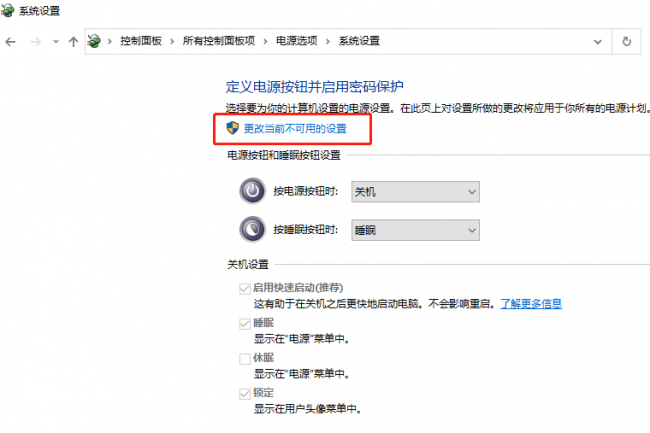Expand chevron before 控制面板 breadcrumb
650x433 pixels.
point(110,41)
